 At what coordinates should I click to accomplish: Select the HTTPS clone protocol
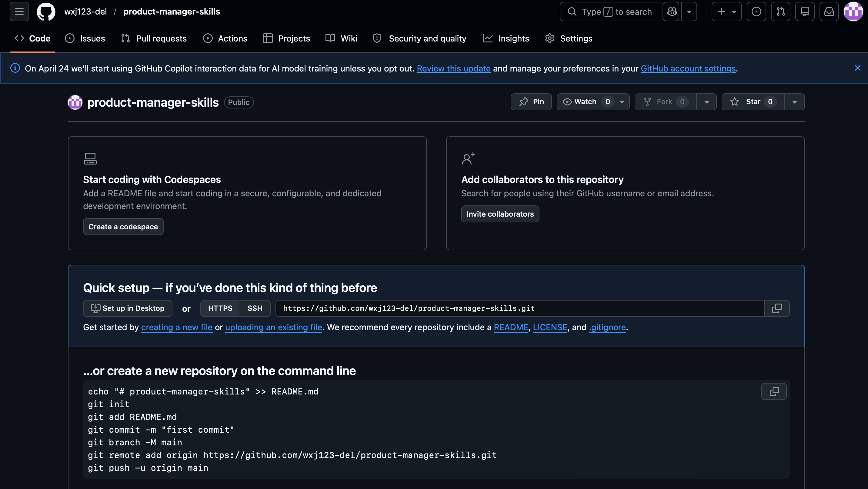click(220, 308)
